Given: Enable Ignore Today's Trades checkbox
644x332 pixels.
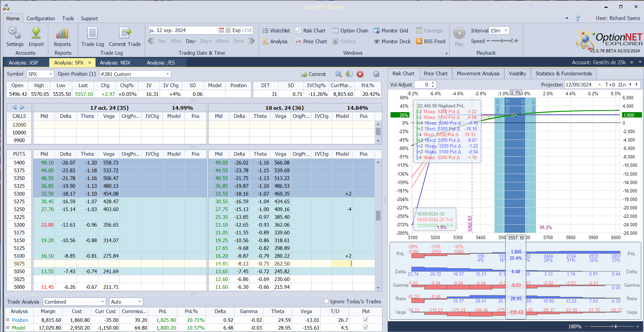Looking at the screenshot, I should click(x=326, y=301).
